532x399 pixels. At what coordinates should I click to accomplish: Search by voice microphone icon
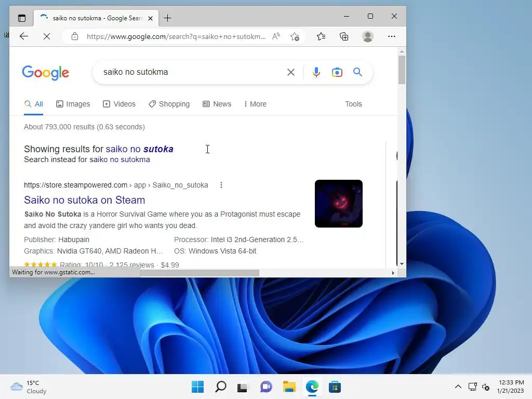click(x=316, y=72)
